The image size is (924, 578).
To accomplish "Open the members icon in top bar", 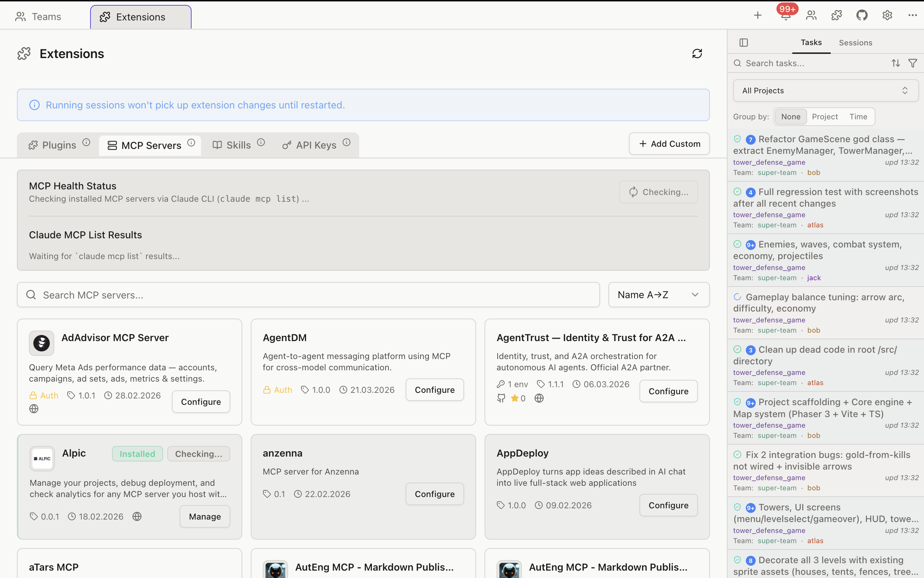I will [x=811, y=15].
